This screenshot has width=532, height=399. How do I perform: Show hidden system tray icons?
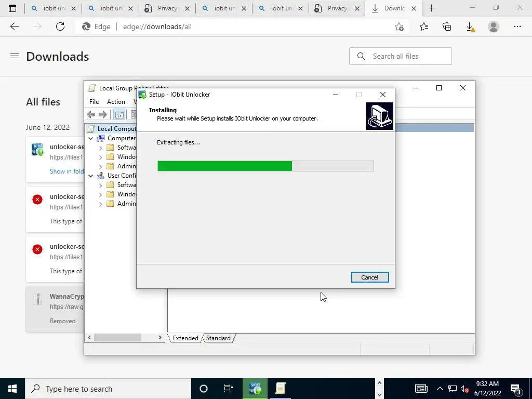[x=440, y=389]
